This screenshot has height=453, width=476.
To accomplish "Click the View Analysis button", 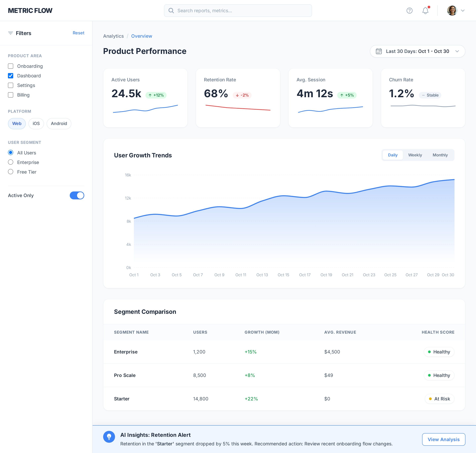I will point(443,439).
